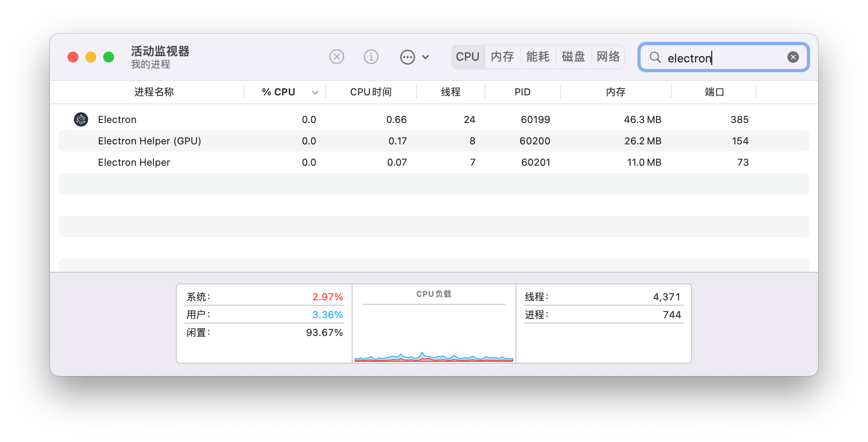The height and width of the screenshot is (442, 868).
Task: Click into the search field
Action: tap(723, 57)
